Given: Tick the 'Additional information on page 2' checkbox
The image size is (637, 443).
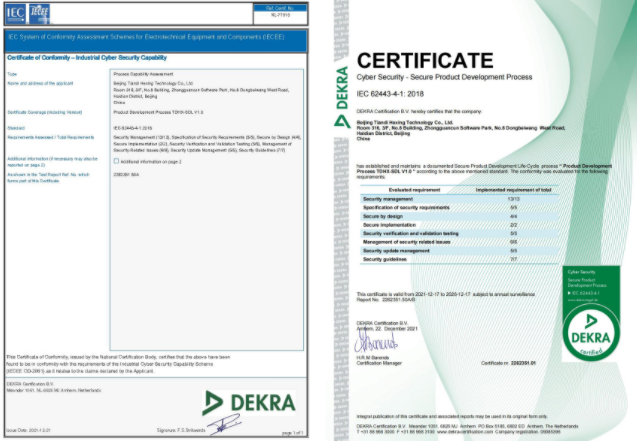Looking at the screenshot, I should tap(117, 161).
